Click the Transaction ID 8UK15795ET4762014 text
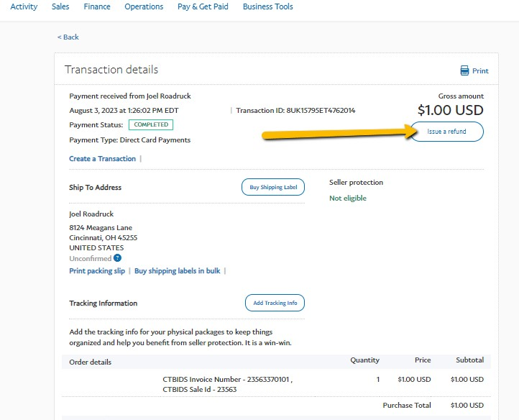Viewport: 519px width, 420px height. (295, 110)
